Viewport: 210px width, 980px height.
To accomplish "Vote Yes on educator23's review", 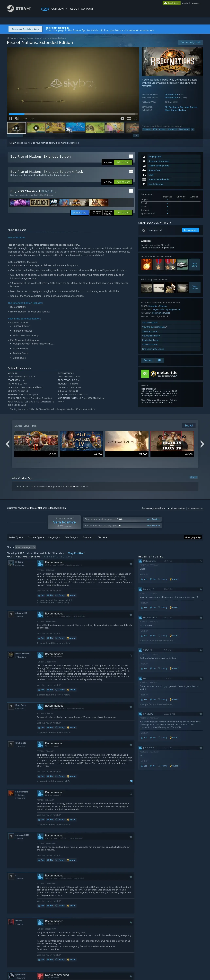I will pos(42,638).
